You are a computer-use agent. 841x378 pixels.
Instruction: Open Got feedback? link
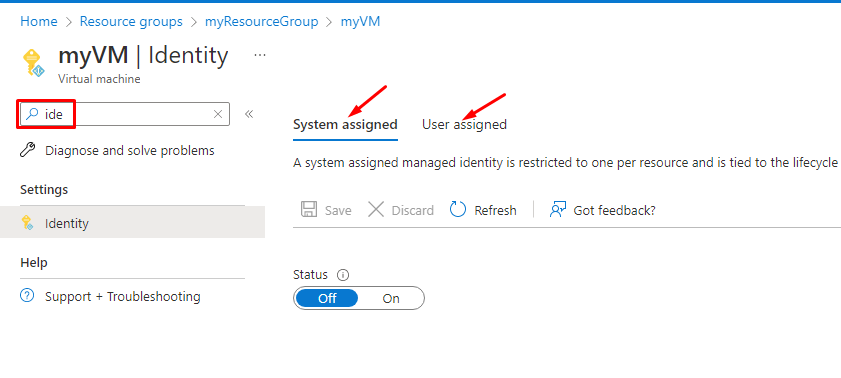click(602, 210)
